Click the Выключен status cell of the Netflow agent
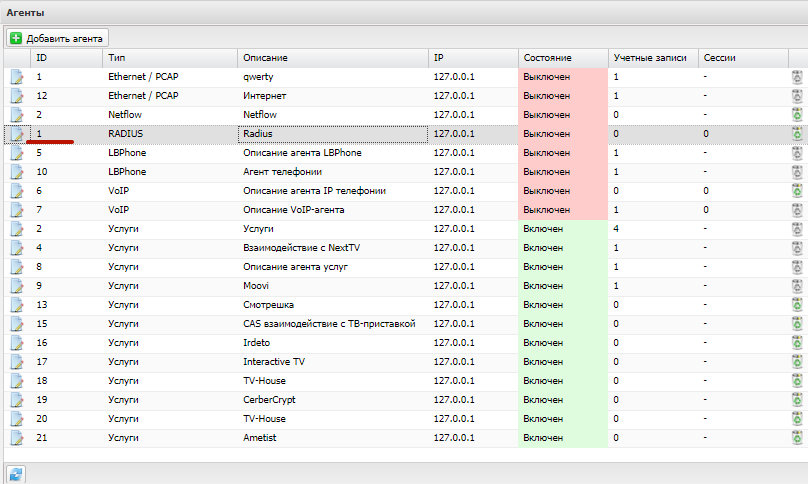Image resolution: width=808 pixels, height=484 pixels. pyautogui.click(x=563, y=115)
